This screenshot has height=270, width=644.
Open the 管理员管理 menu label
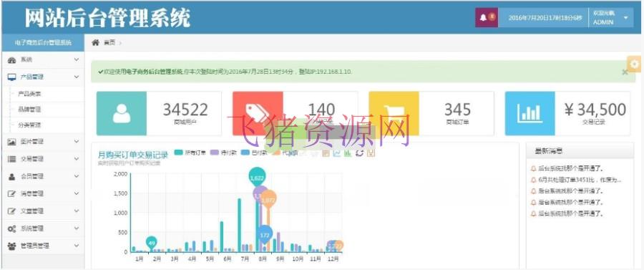[x=35, y=246]
